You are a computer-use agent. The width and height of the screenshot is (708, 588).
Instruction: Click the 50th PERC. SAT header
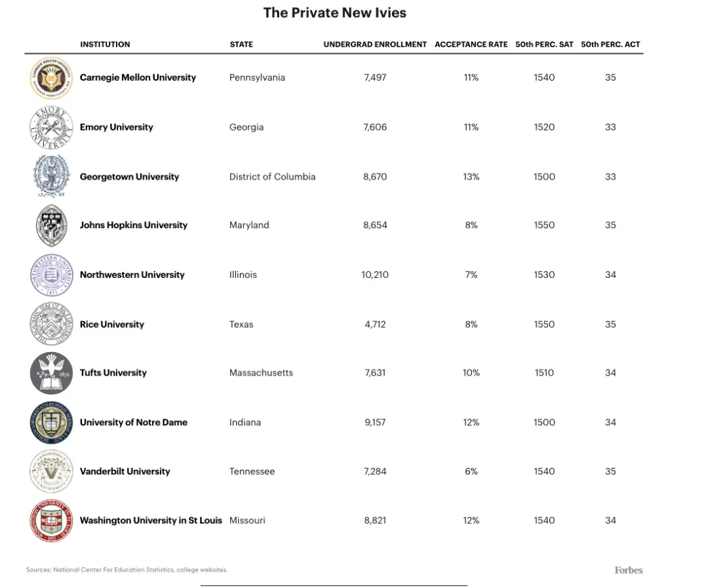[544, 45]
